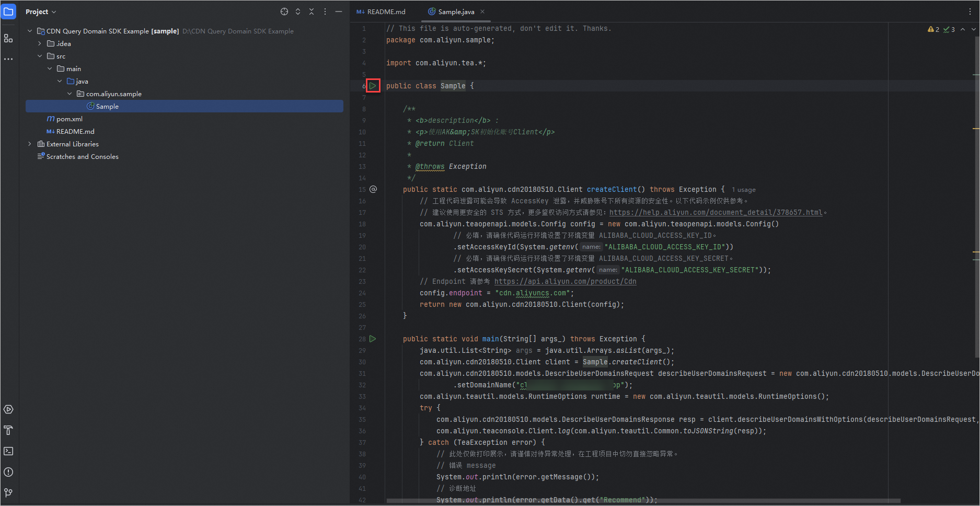Collapse the main folder
Screen dimensions: 980x506
pyautogui.click(x=50, y=69)
